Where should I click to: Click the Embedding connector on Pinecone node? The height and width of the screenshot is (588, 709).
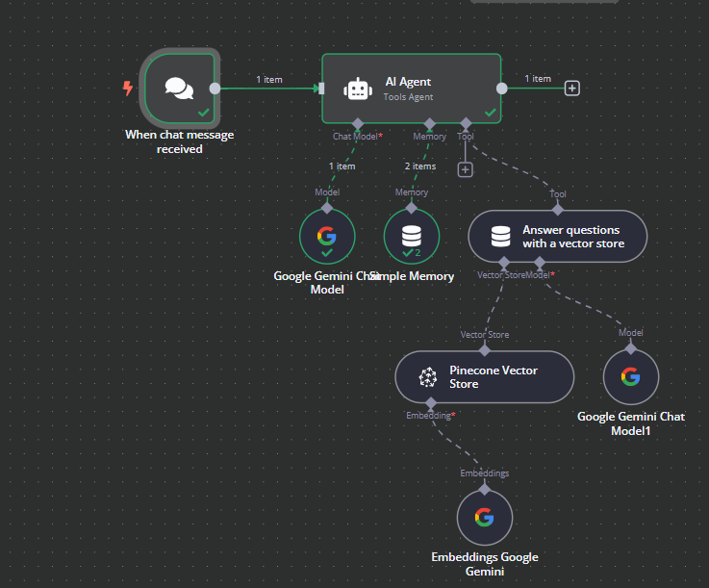click(431, 403)
